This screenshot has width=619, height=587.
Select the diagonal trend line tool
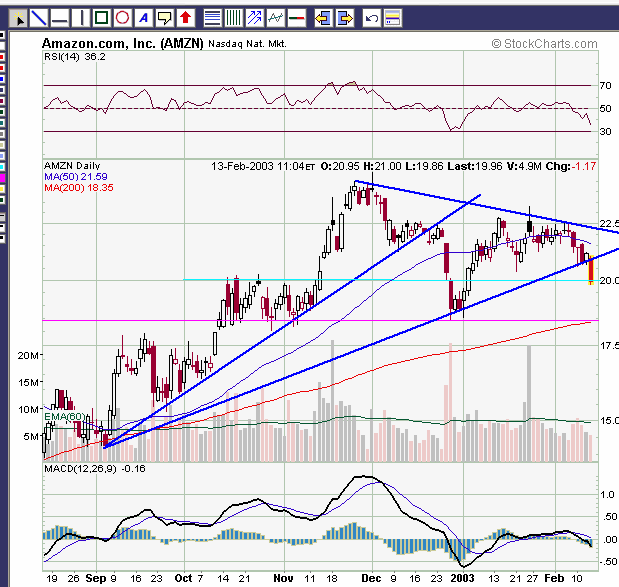click(x=39, y=18)
